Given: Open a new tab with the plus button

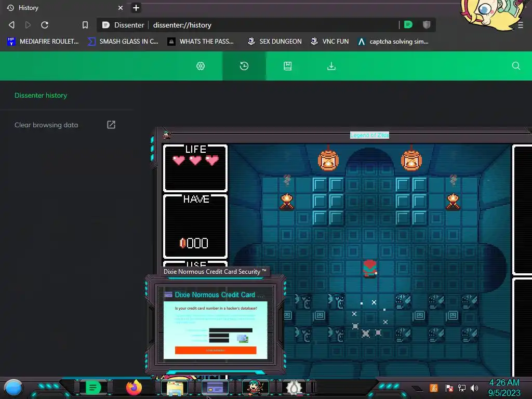Looking at the screenshot, I should tap(136, 7).
